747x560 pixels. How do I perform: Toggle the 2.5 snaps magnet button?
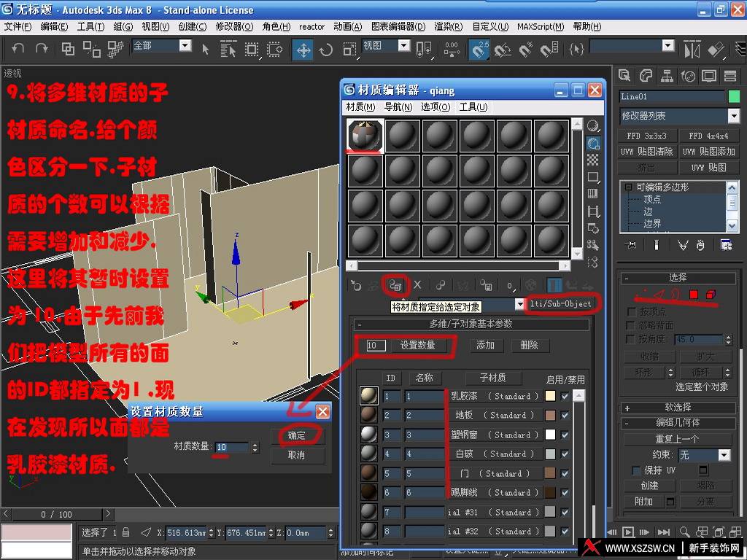click(x=480, y=49)
